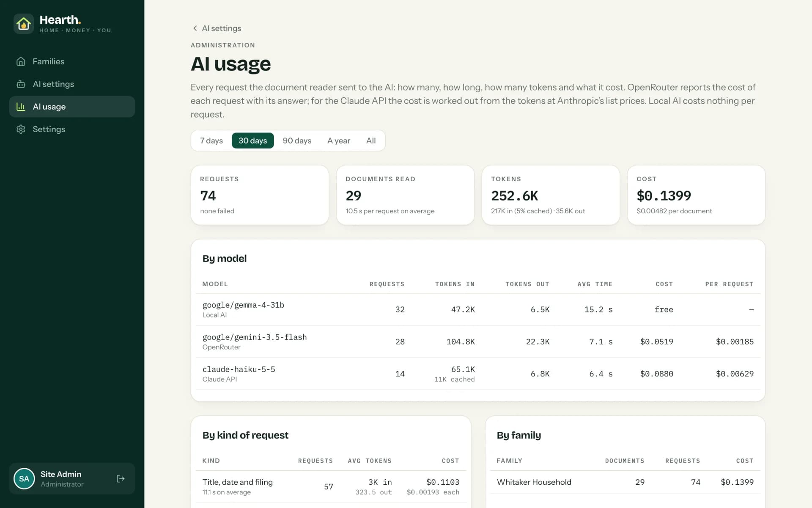Image resolution: width=812 pixels, height=508 pixels.
Task: Click the sign out arrow icon
Action: point(121,479)
